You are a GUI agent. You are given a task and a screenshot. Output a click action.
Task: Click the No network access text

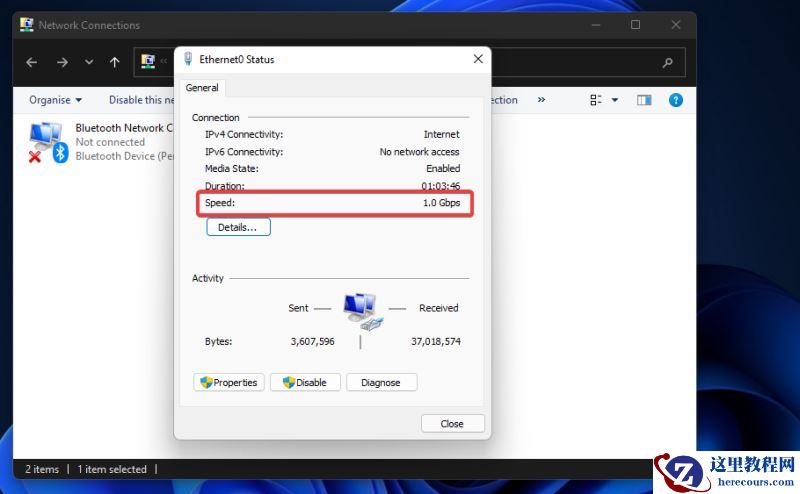click(x=419, y=152)
